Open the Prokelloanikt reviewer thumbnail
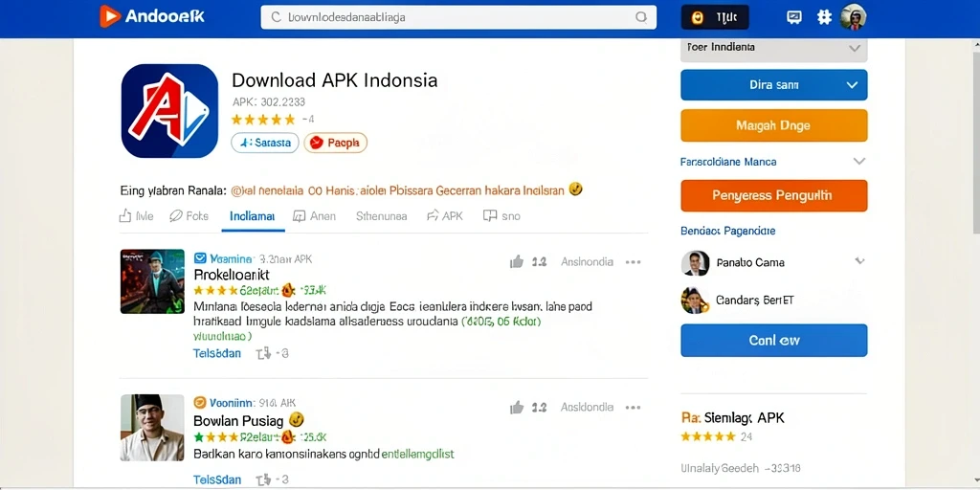 (x=152, y=281)
